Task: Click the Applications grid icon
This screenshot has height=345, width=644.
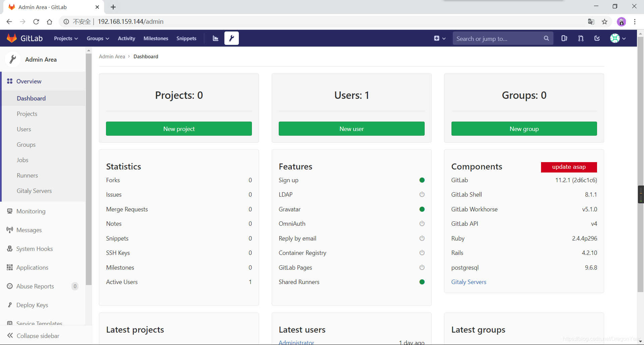Action: tap(10, 267)
